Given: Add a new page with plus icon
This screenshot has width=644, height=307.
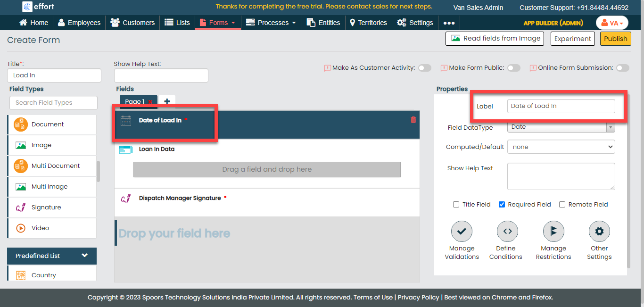Looking at the screenshot, I should [x=167, y=101].
